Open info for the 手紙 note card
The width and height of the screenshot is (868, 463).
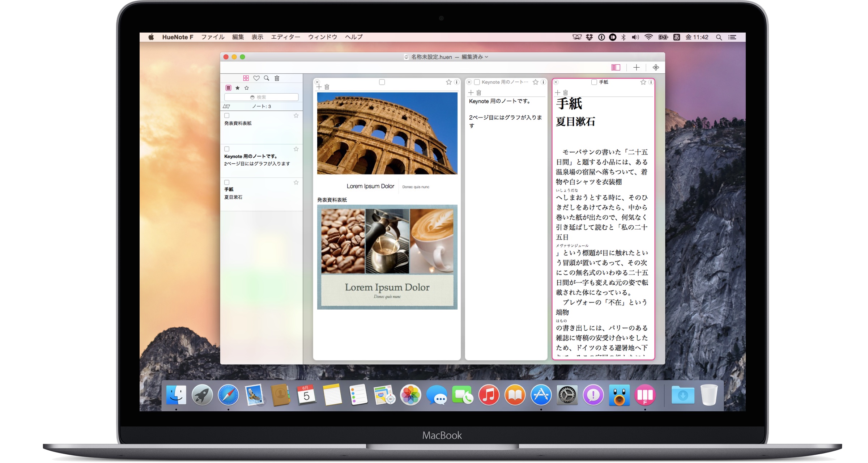[x=651, y=82]
